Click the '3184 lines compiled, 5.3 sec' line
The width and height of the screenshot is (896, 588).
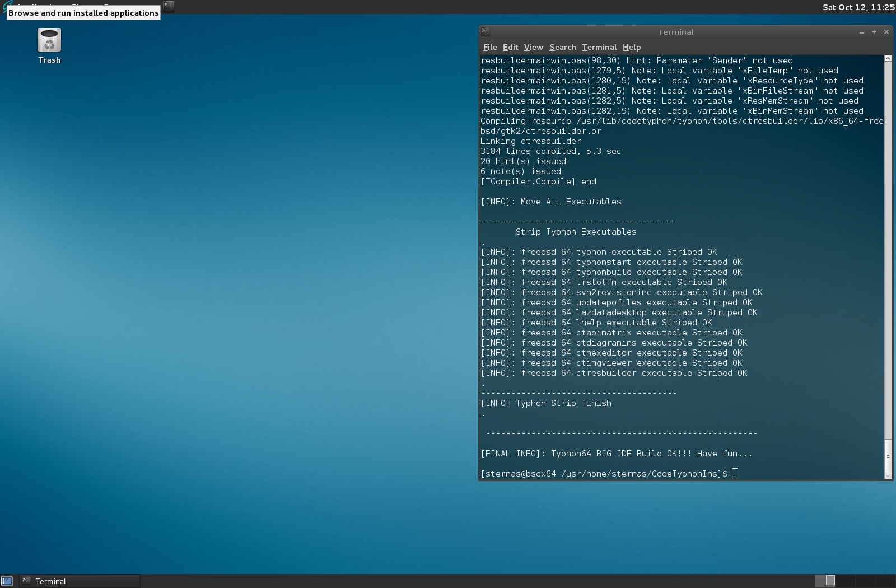[x=550, y=151]
